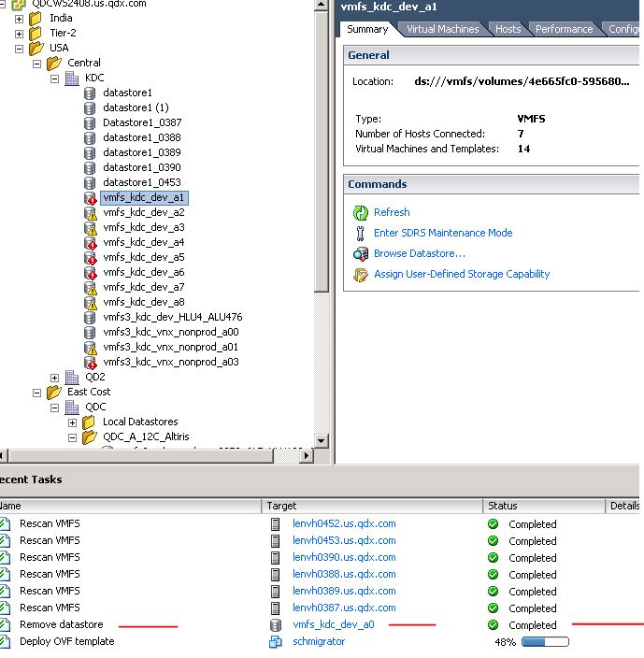Screen dimensions: 644x658
Task: Click the QD2 datacenter icon
Action: pos(72,378)
